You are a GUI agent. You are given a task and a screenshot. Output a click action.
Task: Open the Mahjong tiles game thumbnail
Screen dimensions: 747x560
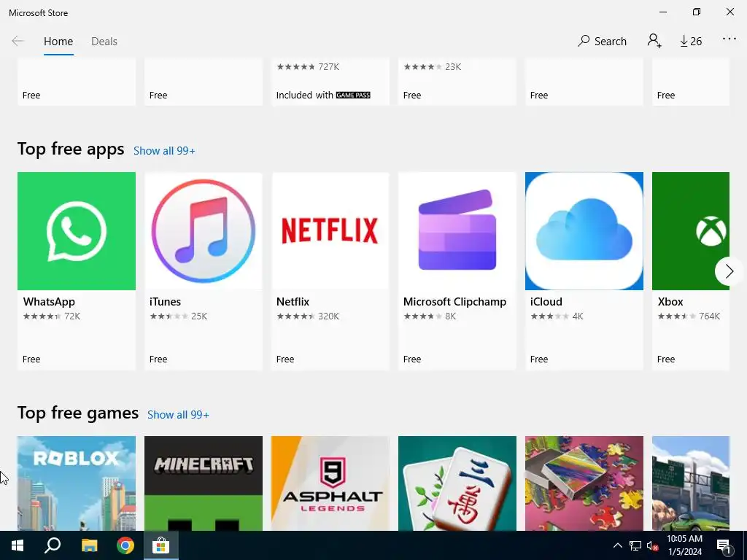pos(457,483)
